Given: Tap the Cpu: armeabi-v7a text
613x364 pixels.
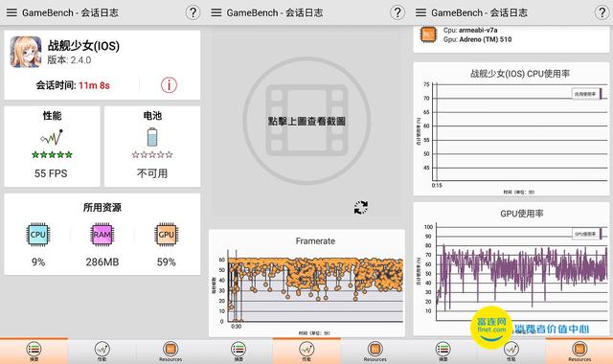Looking at the screenshot, I should point(470,30).
